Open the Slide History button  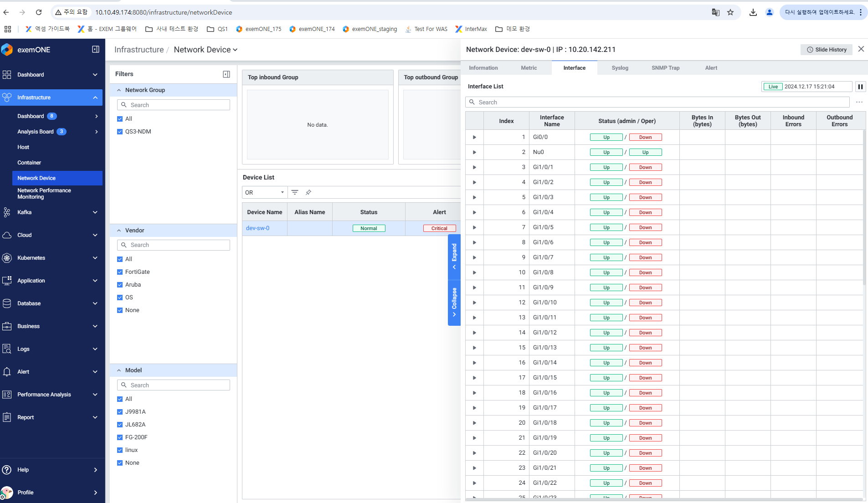[x=827, y=50]
